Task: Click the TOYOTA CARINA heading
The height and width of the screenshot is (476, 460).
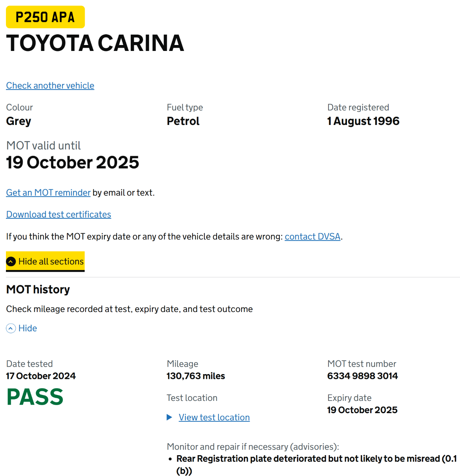Action: tap(95, 43)
